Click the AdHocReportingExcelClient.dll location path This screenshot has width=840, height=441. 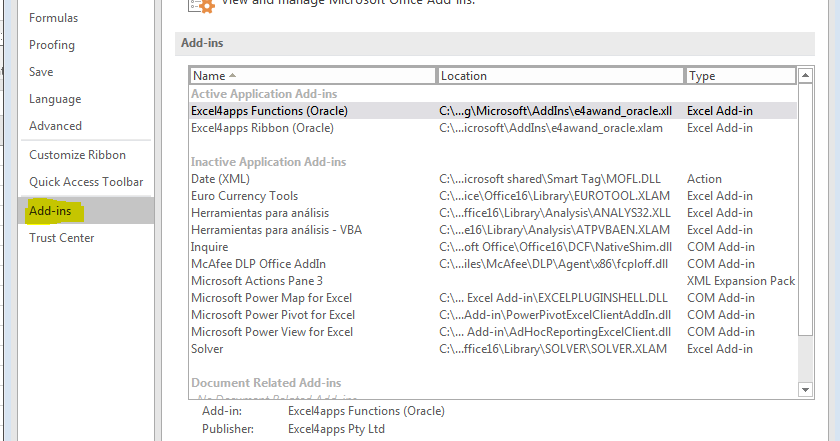(555, 332)
